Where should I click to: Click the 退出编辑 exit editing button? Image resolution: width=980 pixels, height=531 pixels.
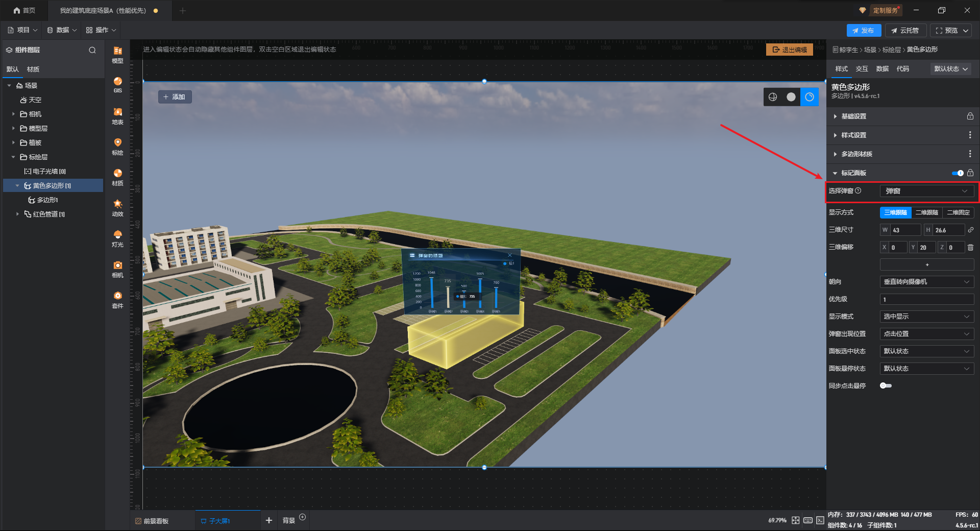click(789, 50)
